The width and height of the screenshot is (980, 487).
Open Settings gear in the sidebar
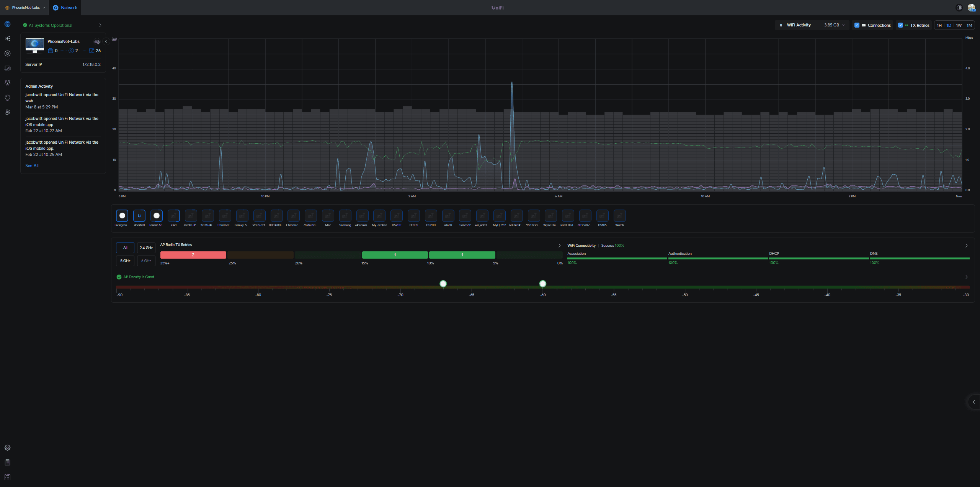pos(7,448)
